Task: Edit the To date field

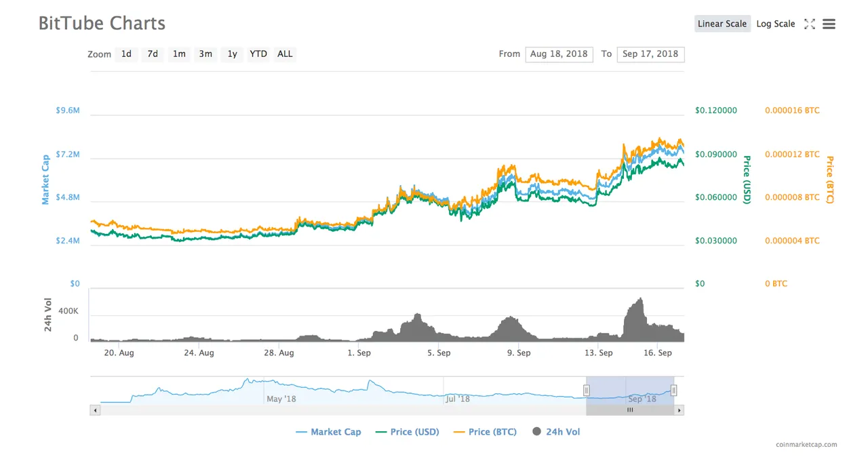Action: 650,54
